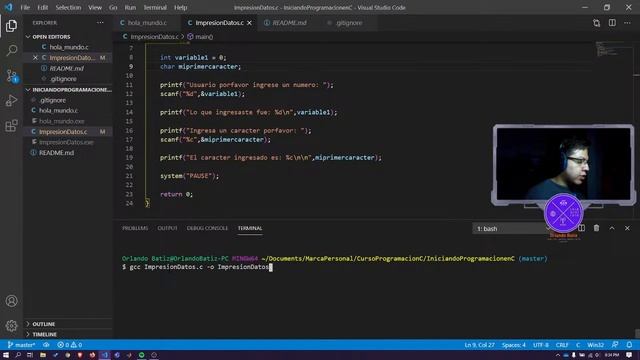
Task: Maximize the terminal panel with chevron up
Action: (612, 228)
